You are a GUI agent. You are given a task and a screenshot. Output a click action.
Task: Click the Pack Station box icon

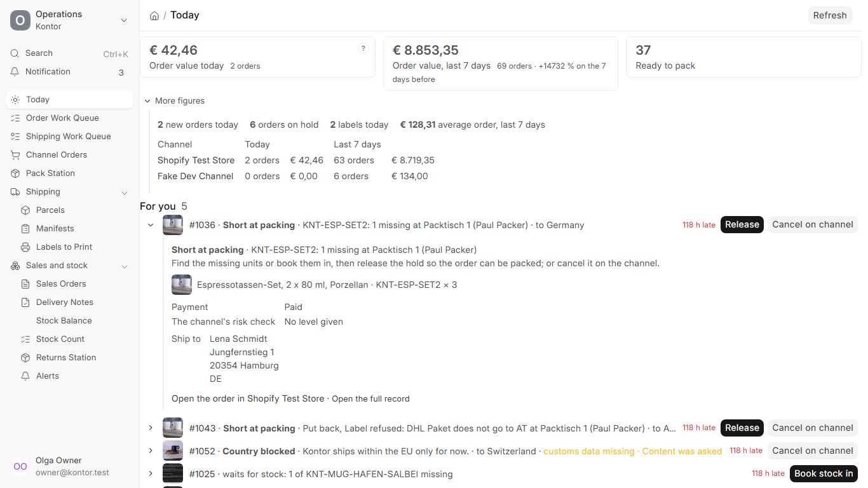pos(15,173)
